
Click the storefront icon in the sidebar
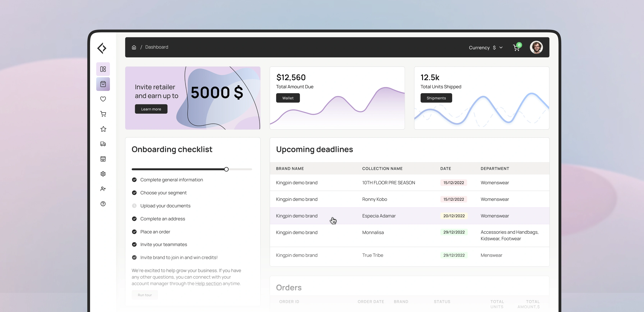pos(103,159)
